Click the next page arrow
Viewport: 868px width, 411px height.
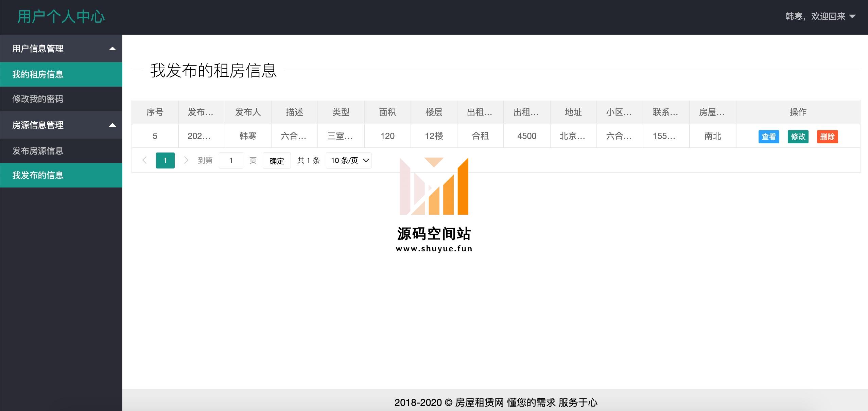click(186, 160)
